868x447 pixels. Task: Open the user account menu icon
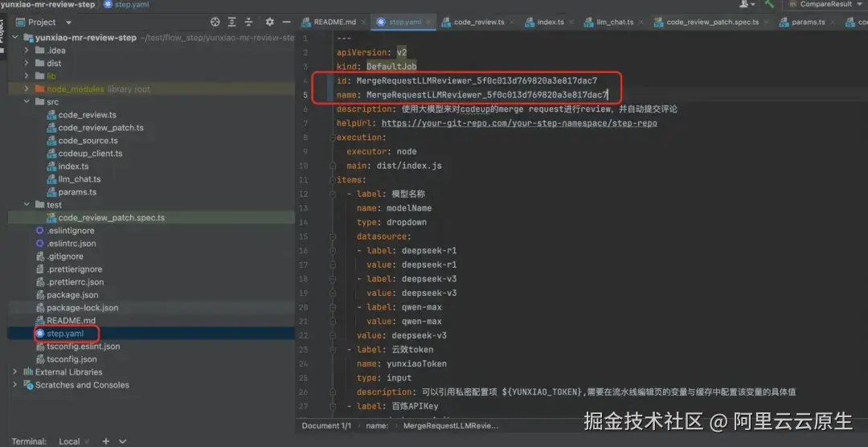[x=746, y=4]
